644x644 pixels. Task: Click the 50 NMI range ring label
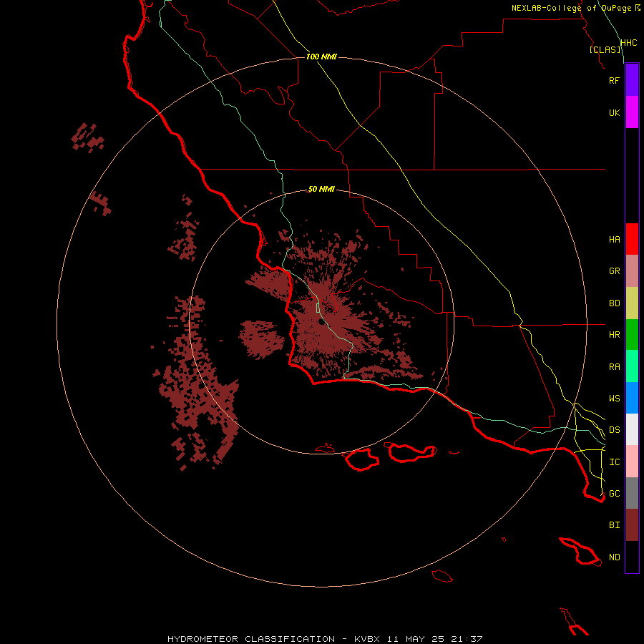tap(321, 189)
